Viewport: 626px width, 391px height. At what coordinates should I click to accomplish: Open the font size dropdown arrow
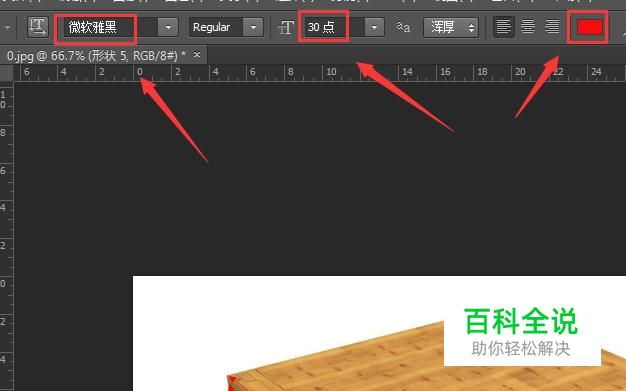374,27
